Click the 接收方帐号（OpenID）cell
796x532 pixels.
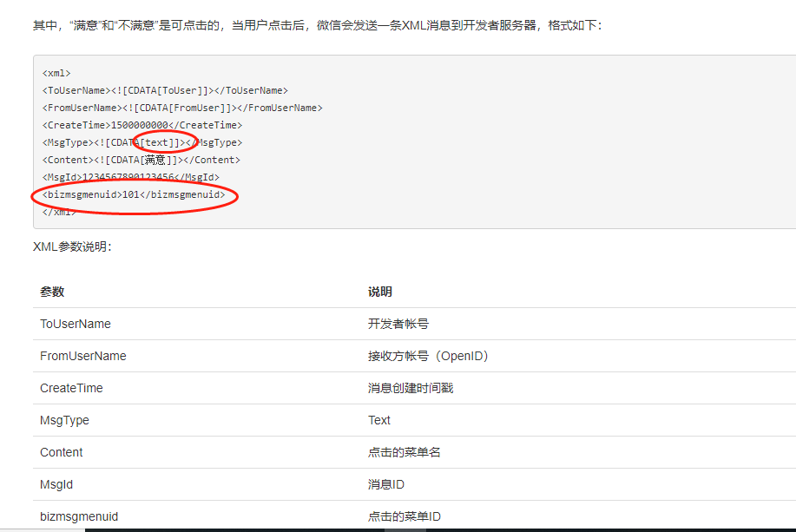[x=428, y=356]
